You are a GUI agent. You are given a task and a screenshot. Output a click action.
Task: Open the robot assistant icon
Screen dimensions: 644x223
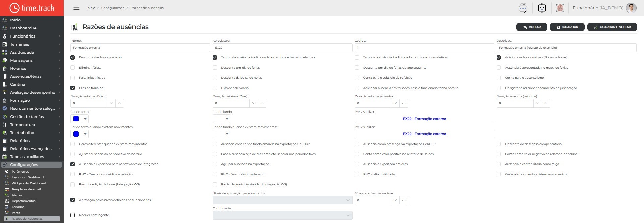[542, 8]
